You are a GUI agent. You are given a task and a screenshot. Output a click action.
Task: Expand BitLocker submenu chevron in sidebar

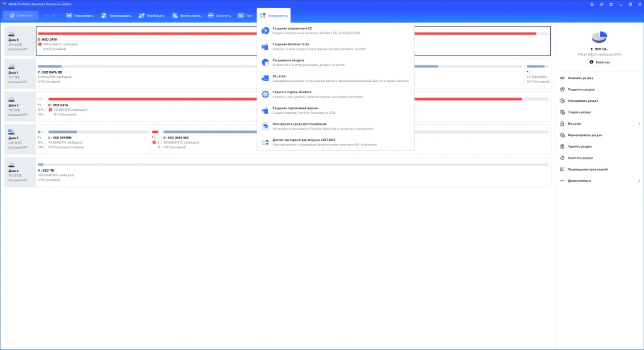pos(639,123)
